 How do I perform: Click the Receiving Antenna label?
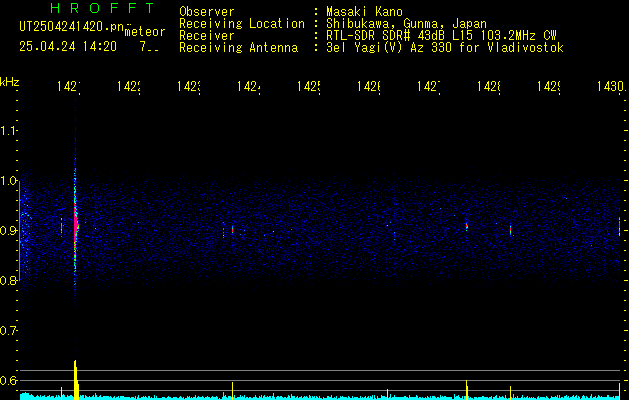pyautogui.click(x=239, y=48)
